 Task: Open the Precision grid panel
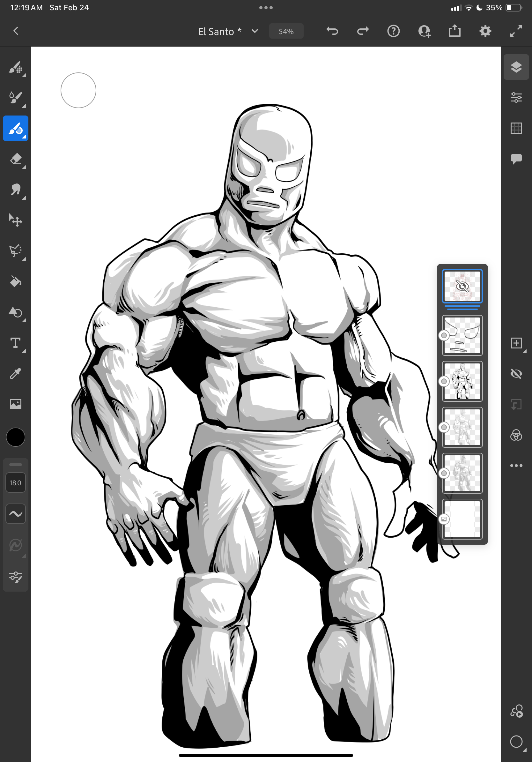point(516,128)
